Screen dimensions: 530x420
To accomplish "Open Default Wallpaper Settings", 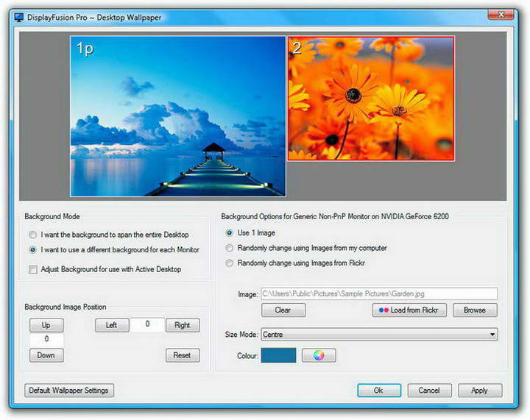I will (69, 391).
